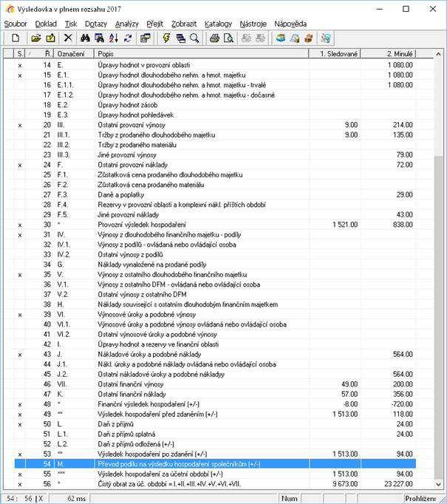Run the lightning bolt quick action icon
Image resolution: width=447 pixels, height=504 pixels.
pyautogui.click(x=166, y=38)
